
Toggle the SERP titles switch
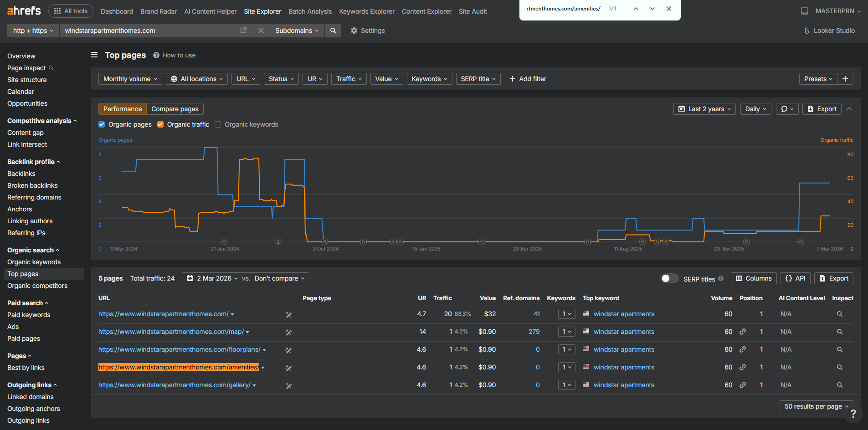pos(669,278)
